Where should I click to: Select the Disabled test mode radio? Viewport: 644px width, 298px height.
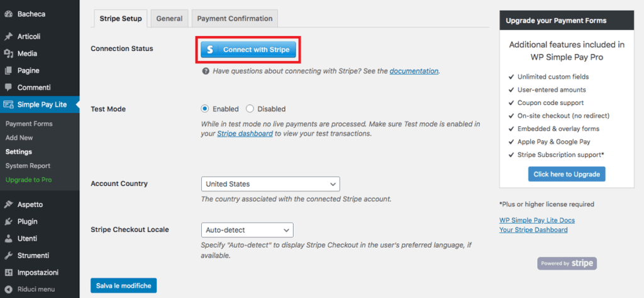click(x=250, y=109)
